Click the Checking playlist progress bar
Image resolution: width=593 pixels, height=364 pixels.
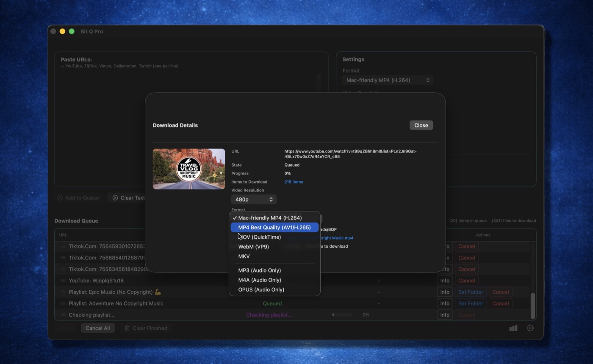342,315
